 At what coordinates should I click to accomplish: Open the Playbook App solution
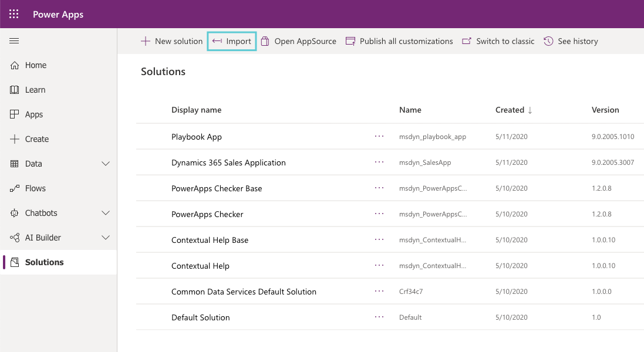196,137
